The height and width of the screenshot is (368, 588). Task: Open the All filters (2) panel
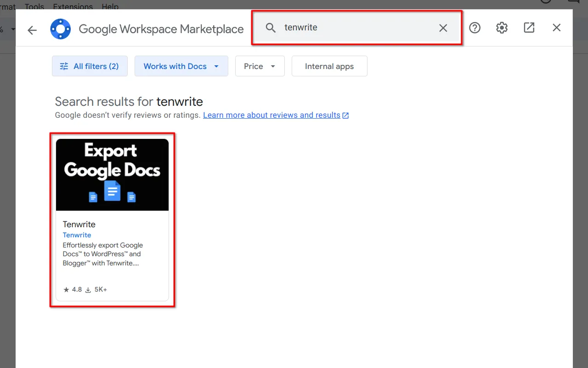[x=90, y=66]
